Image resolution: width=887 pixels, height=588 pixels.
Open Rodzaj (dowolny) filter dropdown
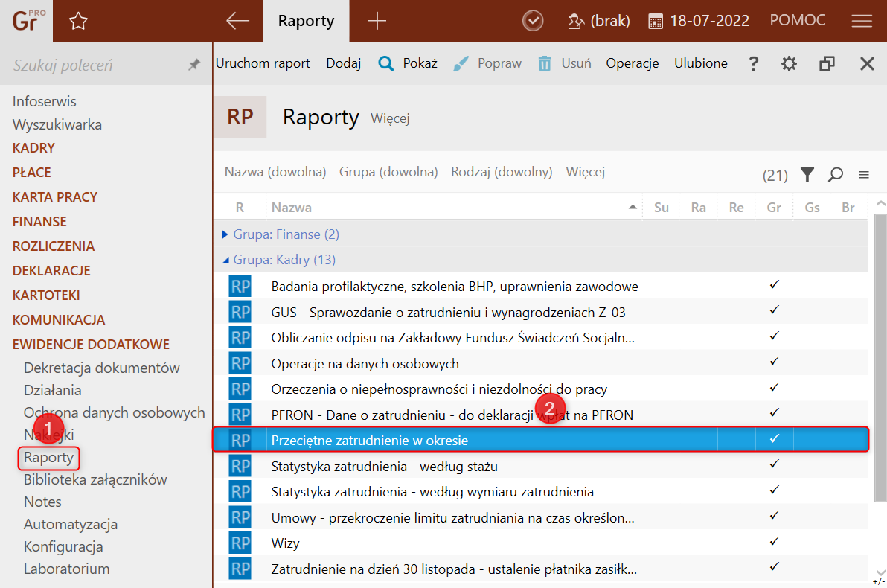(502, 172)
